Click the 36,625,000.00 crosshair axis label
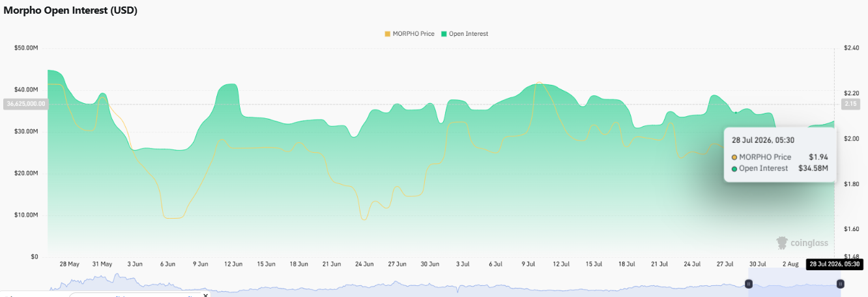This screenshot has height=297, width=868. [x=25, y=104]
